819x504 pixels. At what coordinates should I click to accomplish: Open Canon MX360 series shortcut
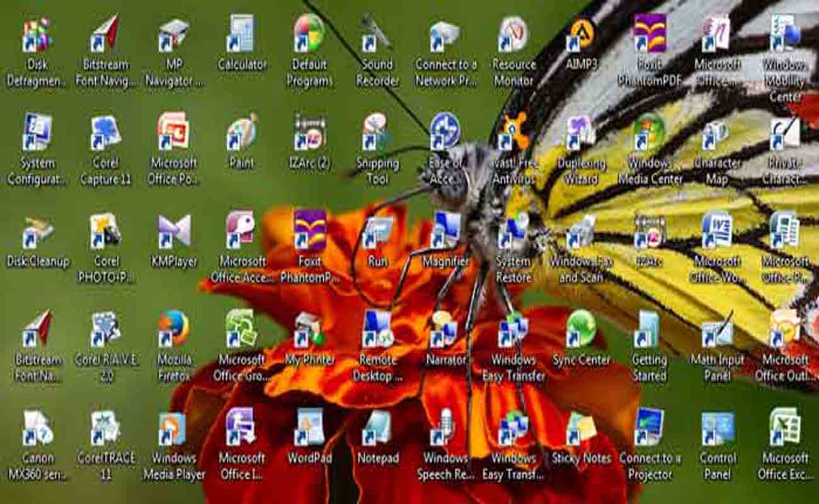(x=37, y=427)
